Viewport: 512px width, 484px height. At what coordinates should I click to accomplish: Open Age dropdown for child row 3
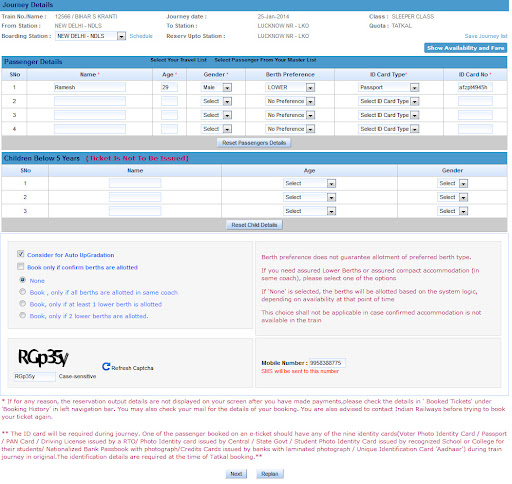tap(309, 211)
